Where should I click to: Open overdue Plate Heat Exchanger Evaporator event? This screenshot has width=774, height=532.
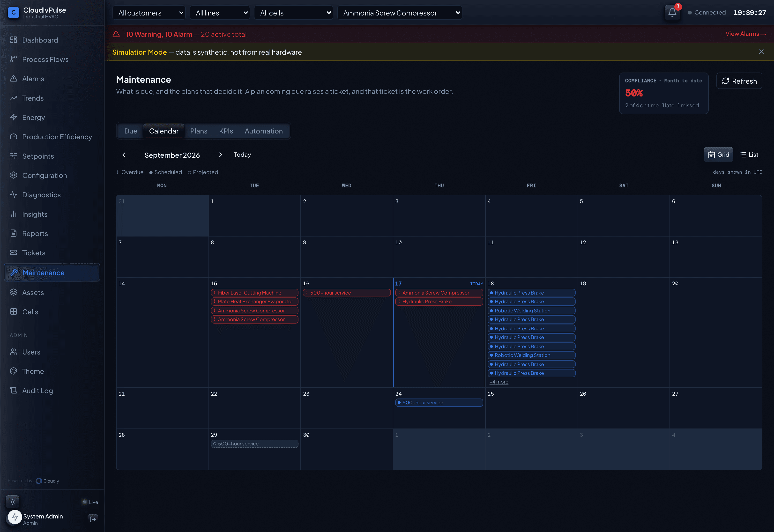tap(254, 302)
